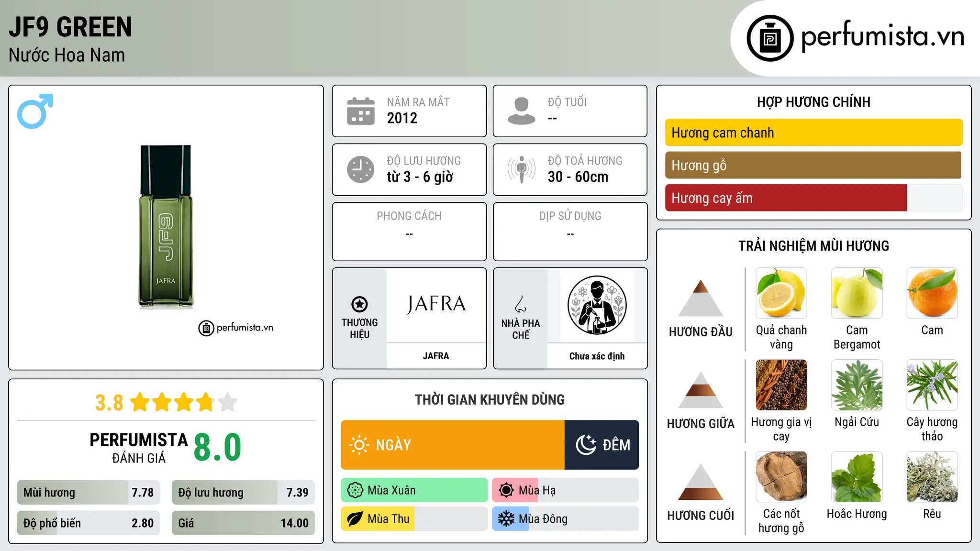Click the star badge icon above Thương hiệu
This screenshot has height=551, width=980.
(359, 304)
